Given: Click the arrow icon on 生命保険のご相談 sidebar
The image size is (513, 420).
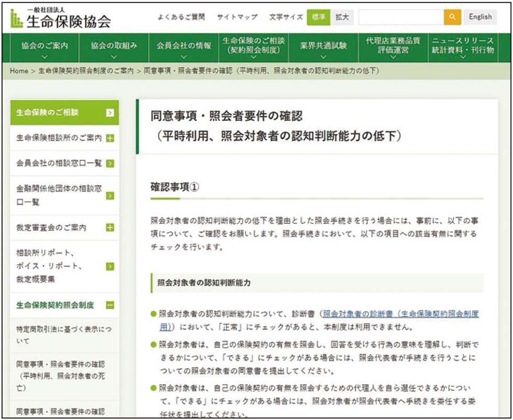Looking at the screenshot, I should (x=110, y=113).
